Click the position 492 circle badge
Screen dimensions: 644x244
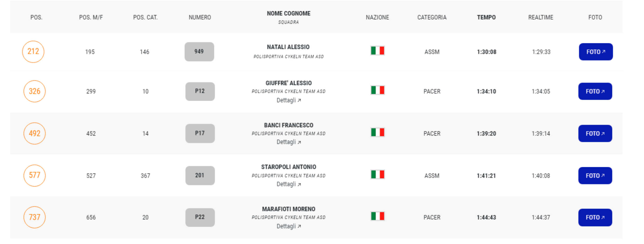(x=34, y=133)
